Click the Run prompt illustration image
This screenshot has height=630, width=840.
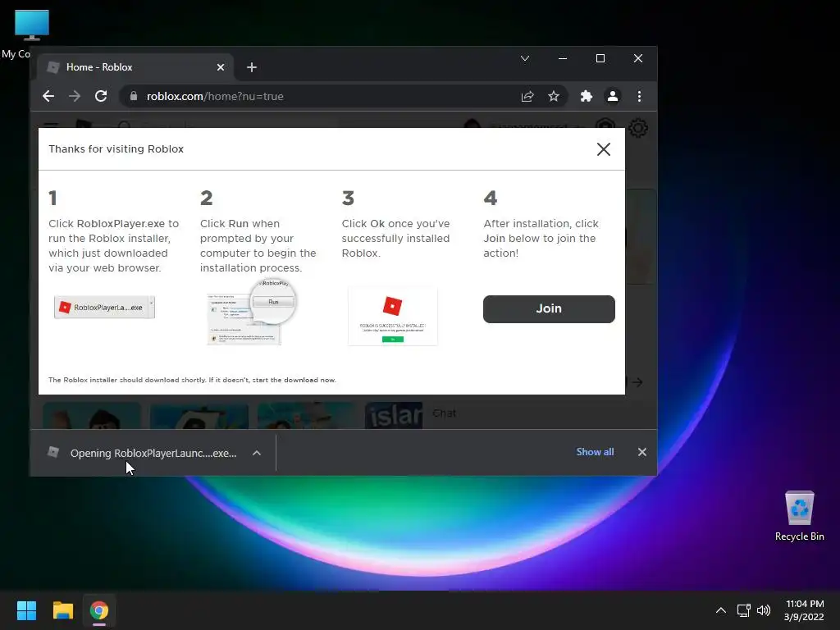tap(251, 312)
